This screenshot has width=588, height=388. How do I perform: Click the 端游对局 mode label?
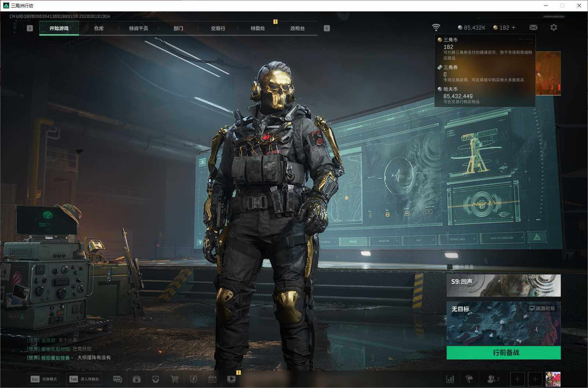[542, 308]
